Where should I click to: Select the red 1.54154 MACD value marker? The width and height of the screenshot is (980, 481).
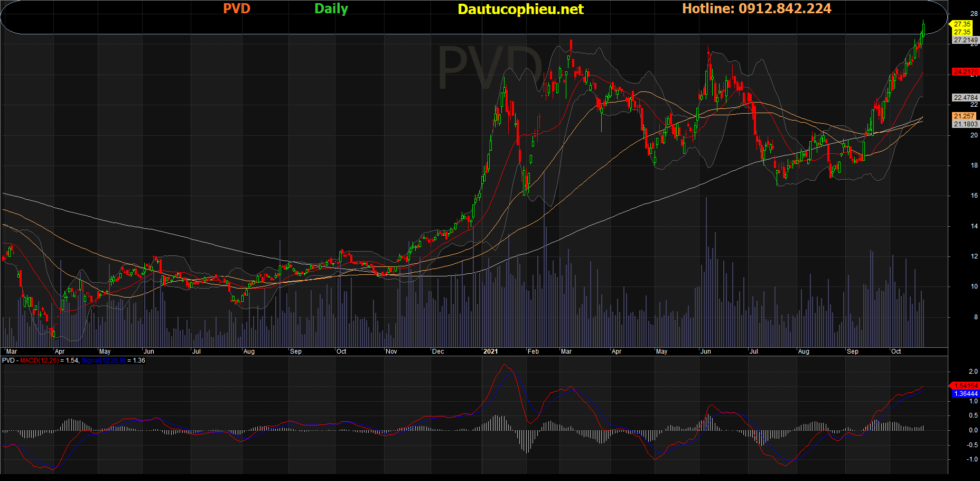pos(965,386)
